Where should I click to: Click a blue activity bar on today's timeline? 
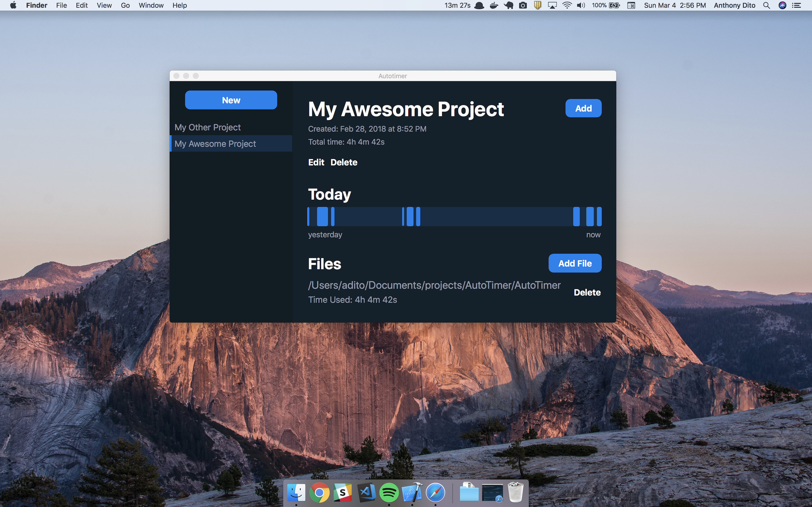point(322,216)
